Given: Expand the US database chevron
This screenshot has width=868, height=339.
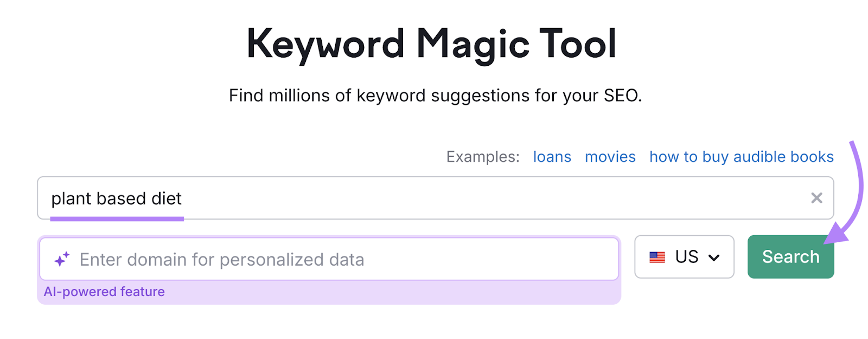Looking at the screenshot, I should pyautogui.click(x=715, y=257).
